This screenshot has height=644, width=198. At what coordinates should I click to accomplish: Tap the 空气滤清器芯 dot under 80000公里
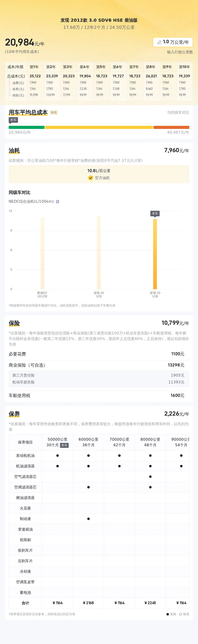click(x=150, y=476)
